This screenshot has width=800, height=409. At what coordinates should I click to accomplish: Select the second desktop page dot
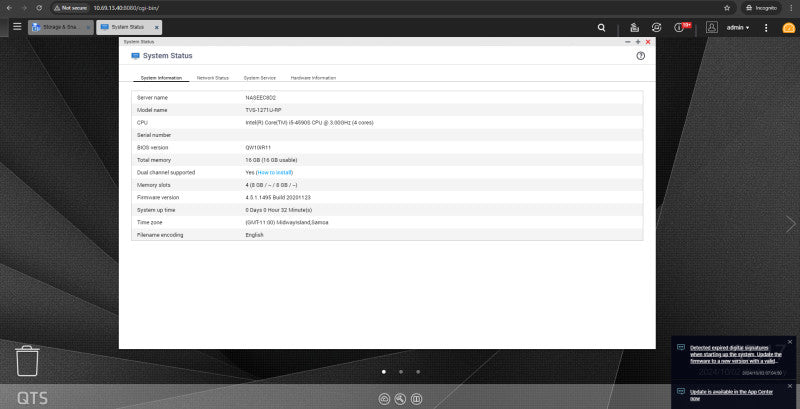click(401, 372)
